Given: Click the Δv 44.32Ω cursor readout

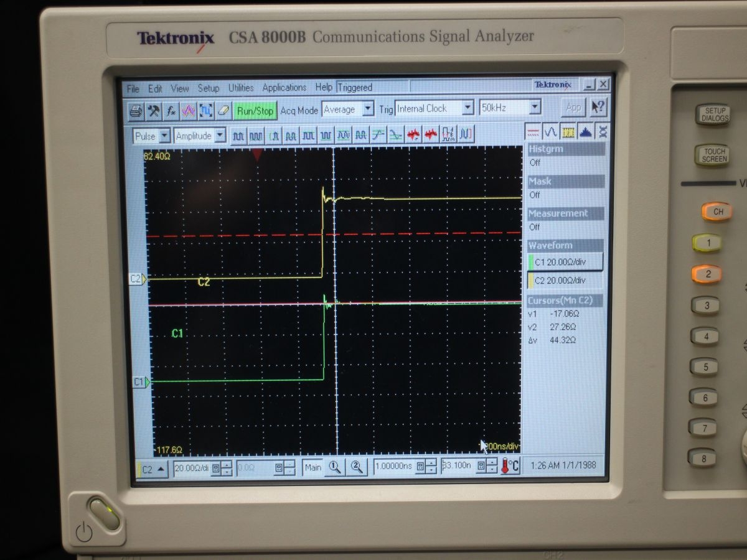Looking at the screenshot, I should coord(552,340).
